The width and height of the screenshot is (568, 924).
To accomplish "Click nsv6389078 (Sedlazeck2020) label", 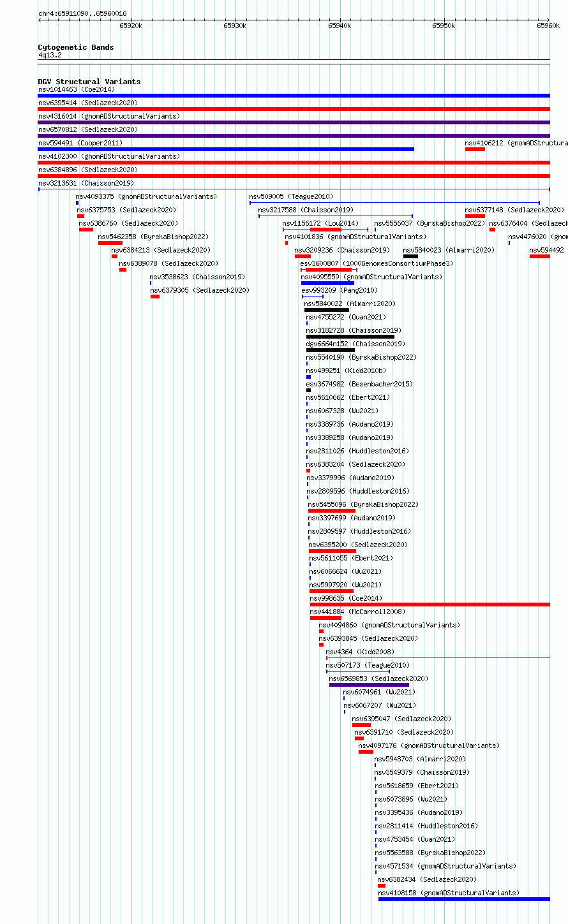I will 168,263.
